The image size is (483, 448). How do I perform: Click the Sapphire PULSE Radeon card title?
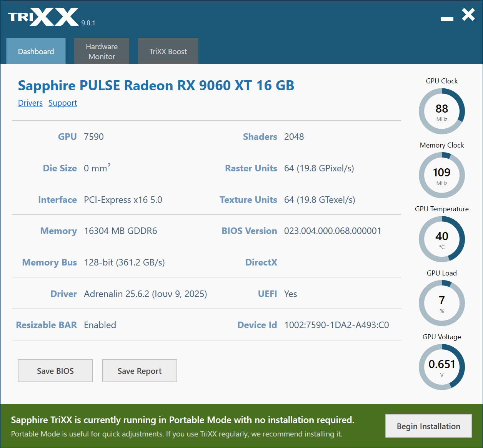click(x=156, y=85)
